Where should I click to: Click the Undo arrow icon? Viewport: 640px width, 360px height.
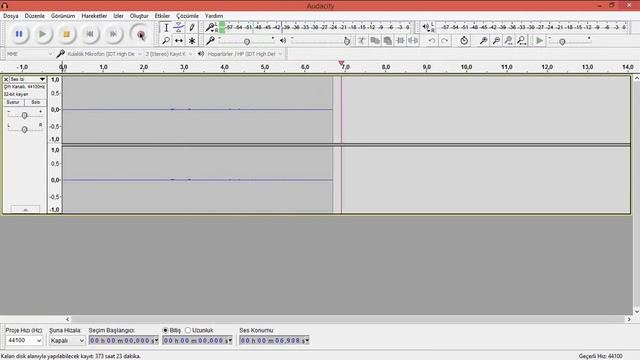(x=431, y=40)
